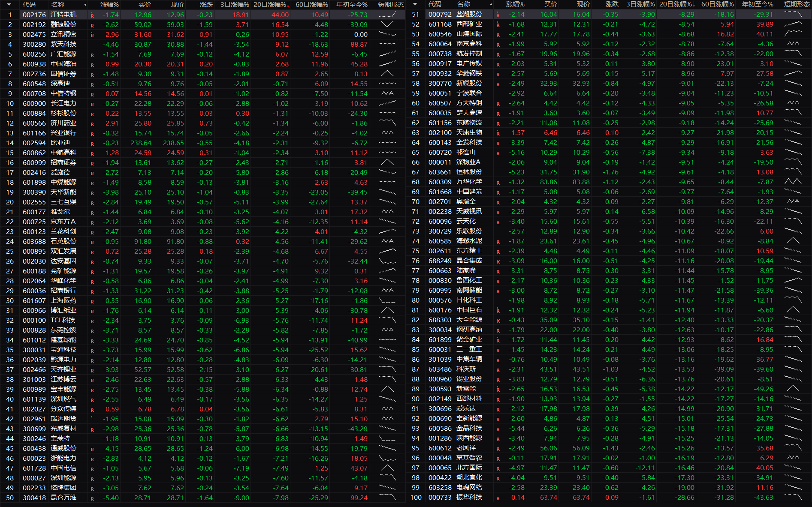812x507 pixels.
Task: Click the R marker in the 比亚迪 row
Action: [92, 144]
